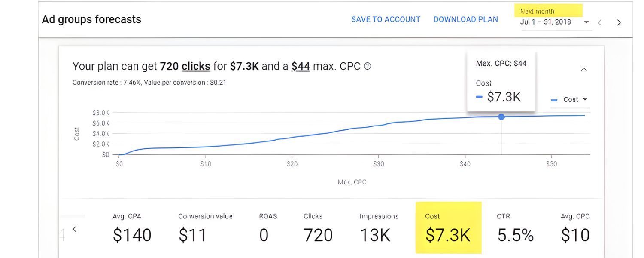Click the blue data point on the cost curve

coord(501,117)
